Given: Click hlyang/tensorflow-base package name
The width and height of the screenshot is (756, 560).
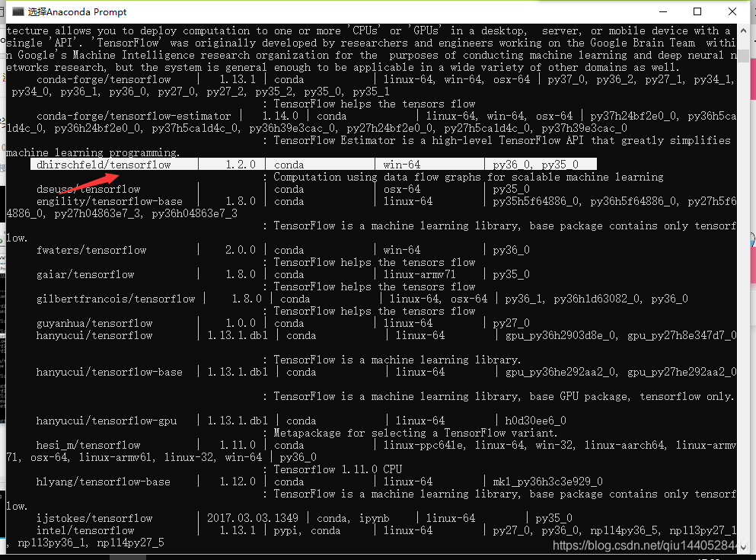Looking at the screenshot, I should (104, 482).
